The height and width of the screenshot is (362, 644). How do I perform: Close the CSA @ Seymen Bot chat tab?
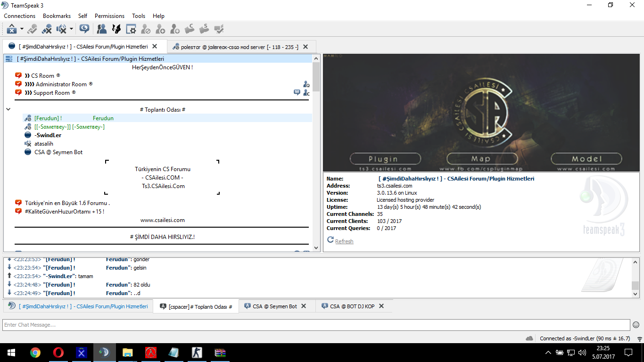[x=304, y=306]
